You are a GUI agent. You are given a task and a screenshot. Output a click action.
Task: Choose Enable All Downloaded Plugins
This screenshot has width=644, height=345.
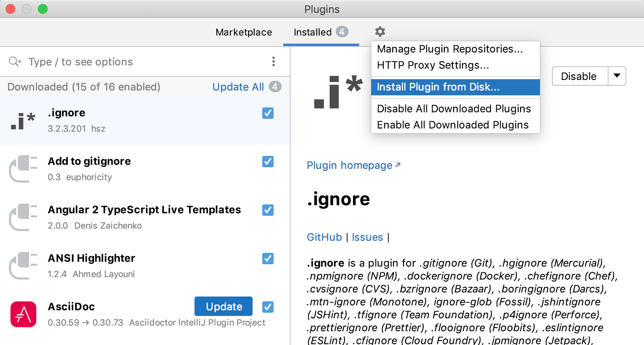click(455, 125)
